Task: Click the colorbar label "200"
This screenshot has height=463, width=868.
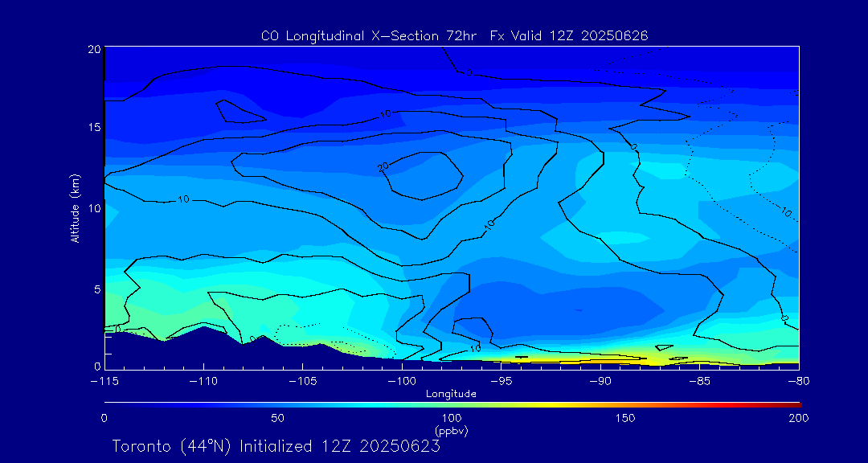Action: [798, 418]
